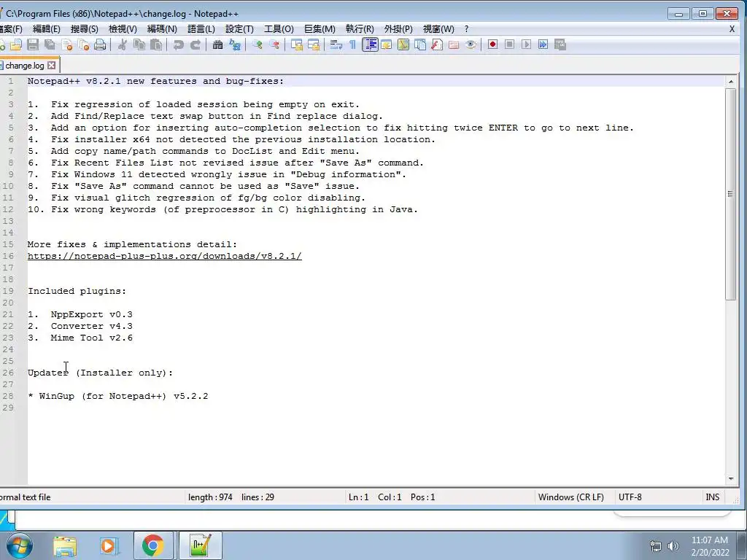The width and height of the screenshot is (747, 560).
Task: Save the file using the Save icon
Action: [x=33, y=44]
